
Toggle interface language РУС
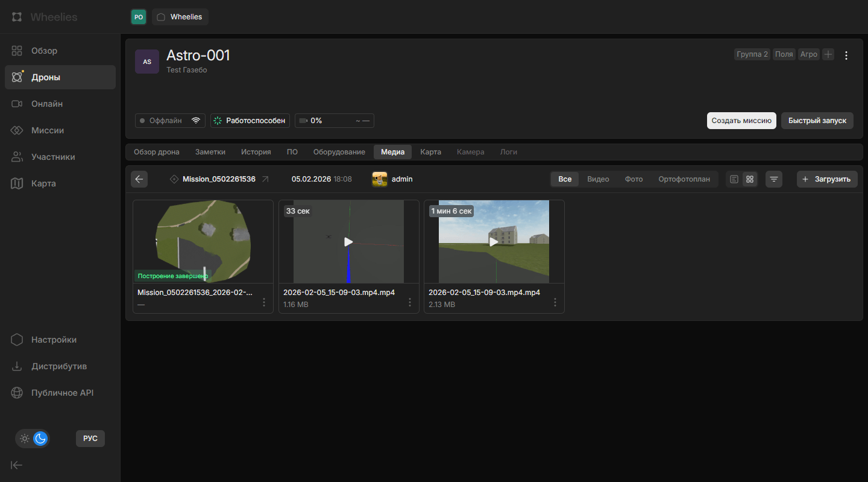point(90,439)
